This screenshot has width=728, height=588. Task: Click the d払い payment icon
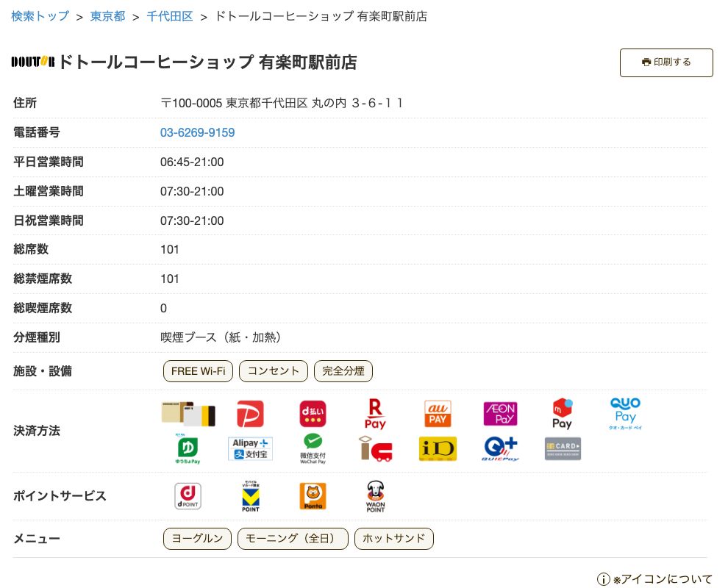click(313, 414)
